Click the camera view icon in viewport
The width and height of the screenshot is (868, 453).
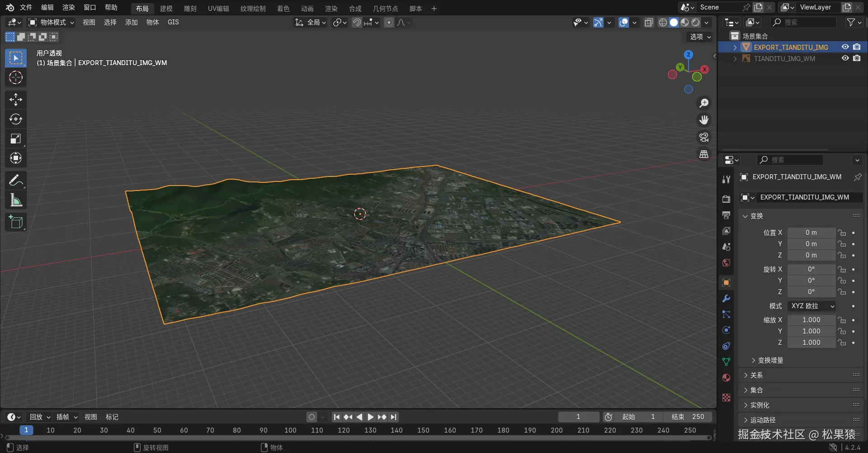(x=704, y=137)
